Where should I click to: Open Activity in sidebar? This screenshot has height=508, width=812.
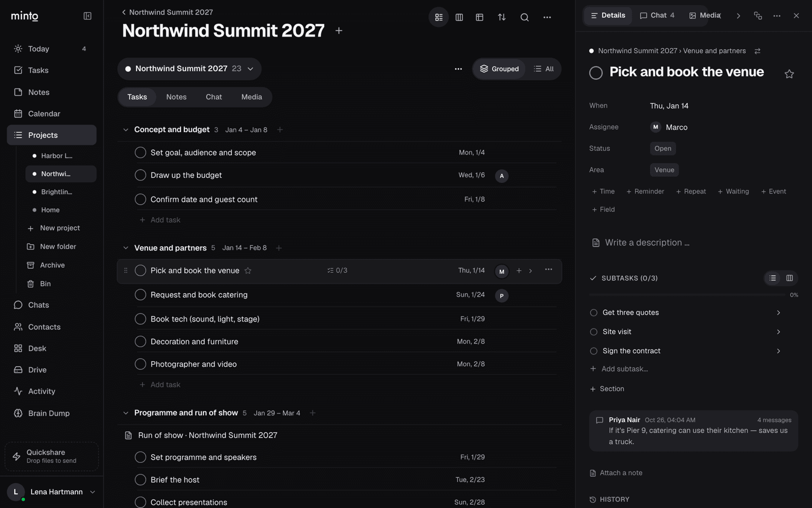point(51,391)
